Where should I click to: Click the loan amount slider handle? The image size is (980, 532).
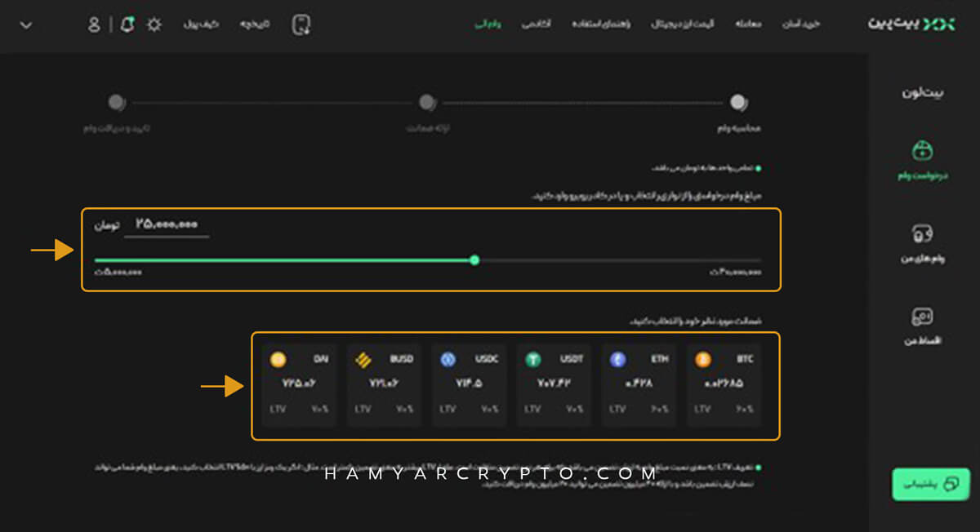click(x=474, y=260)
